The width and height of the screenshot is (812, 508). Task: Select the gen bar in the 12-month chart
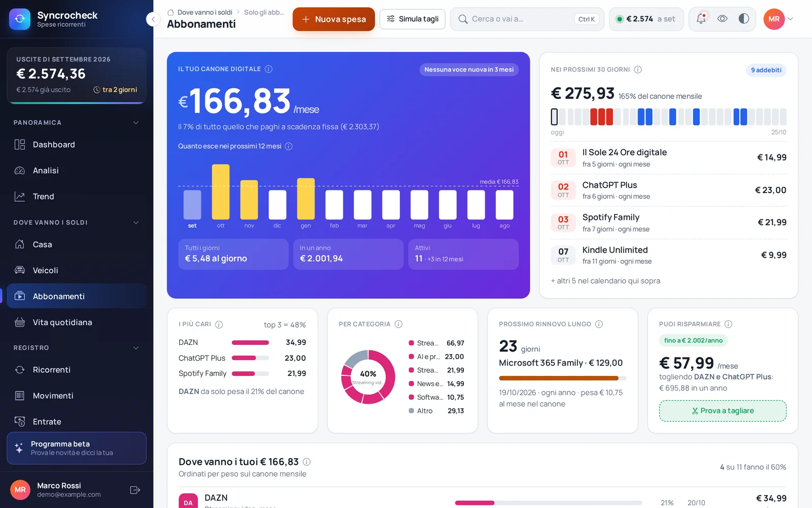pyautogui.click(x=306, y=199)
